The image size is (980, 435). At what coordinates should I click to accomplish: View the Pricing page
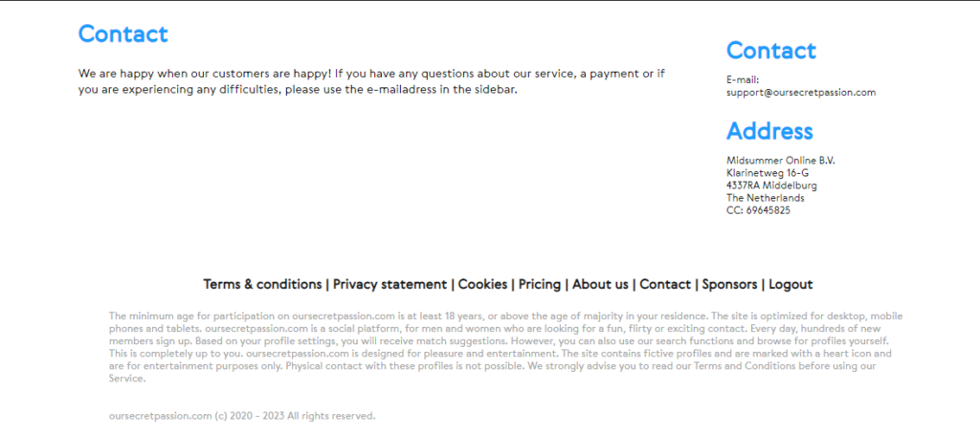540,284
